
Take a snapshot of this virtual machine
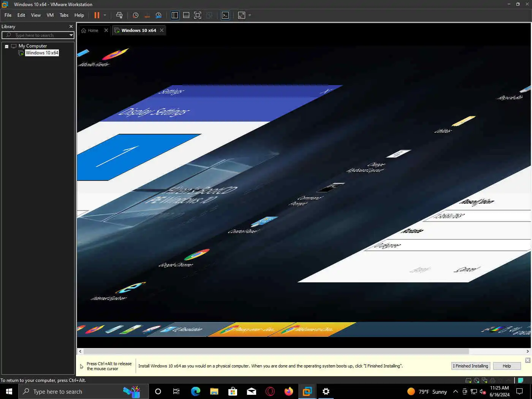coord(136,15)
